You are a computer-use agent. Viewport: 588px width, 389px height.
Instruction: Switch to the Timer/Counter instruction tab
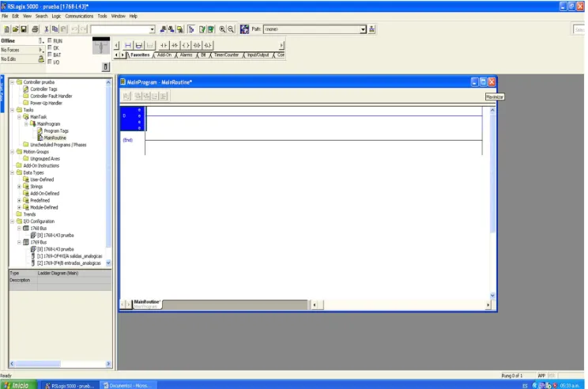226,55
